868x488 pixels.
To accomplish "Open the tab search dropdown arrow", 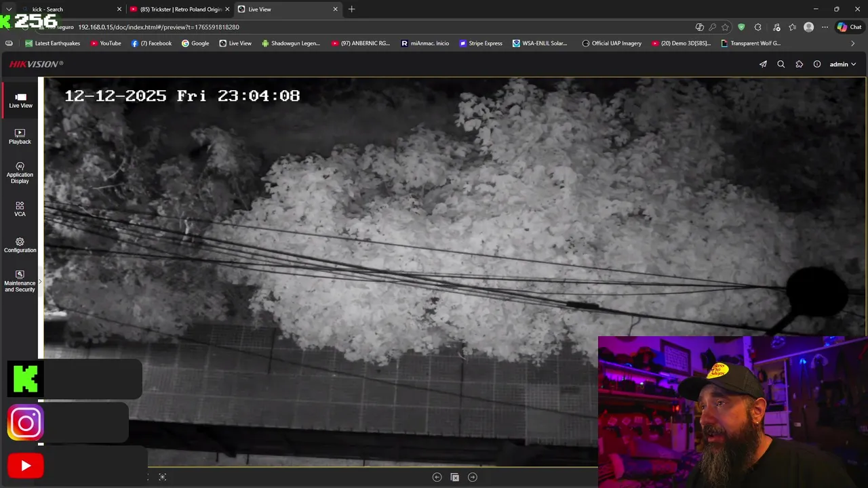I will [x=9, y=9].
